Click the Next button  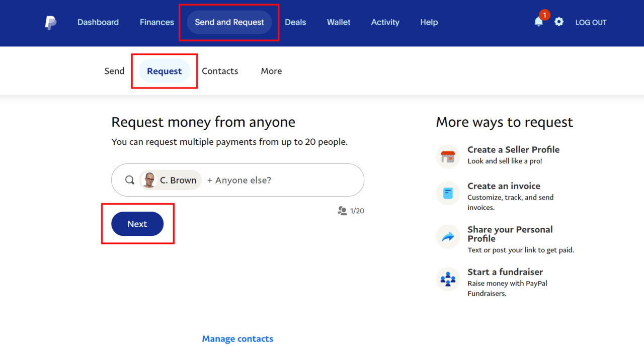137,224
